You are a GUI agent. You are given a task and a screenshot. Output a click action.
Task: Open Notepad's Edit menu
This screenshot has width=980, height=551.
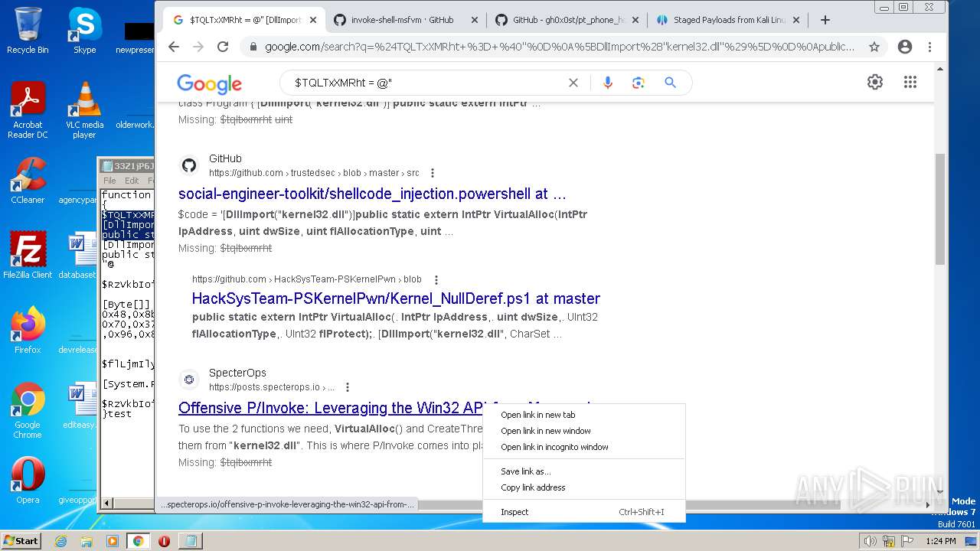point(132,181)
